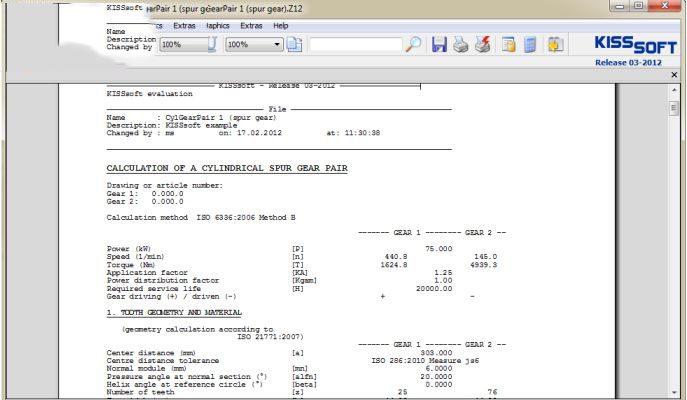Click the scrollbar up arrow
This screenshot has height=400, width=687.
click(674, 90)
